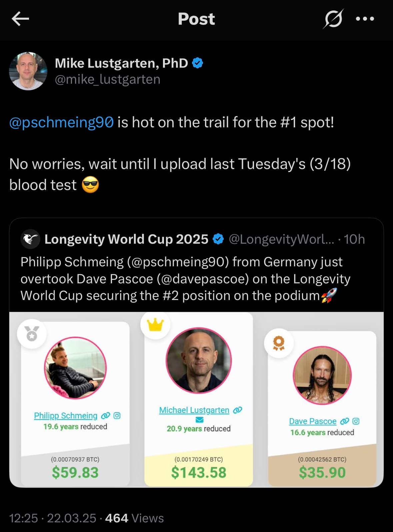This screenshot has height=532, width=393.
Task: Tap Michael Lustgarten's email envelope icon
Action: [x=199, y=420]
